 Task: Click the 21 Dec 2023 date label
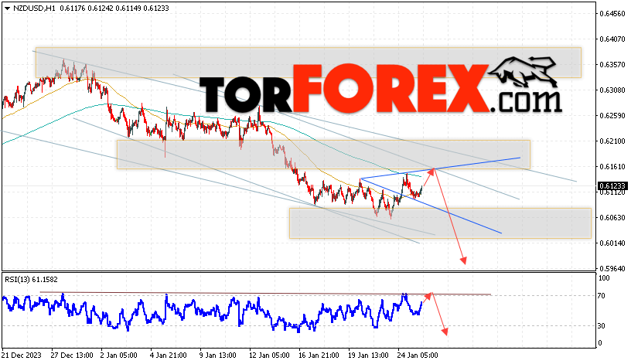(22, 355)
